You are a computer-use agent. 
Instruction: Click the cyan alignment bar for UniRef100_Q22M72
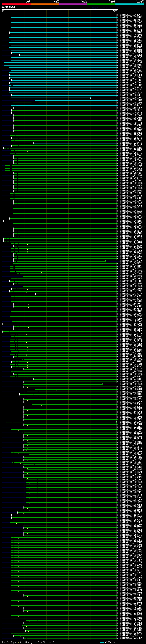pyautogui.click(x=76, y=143)
